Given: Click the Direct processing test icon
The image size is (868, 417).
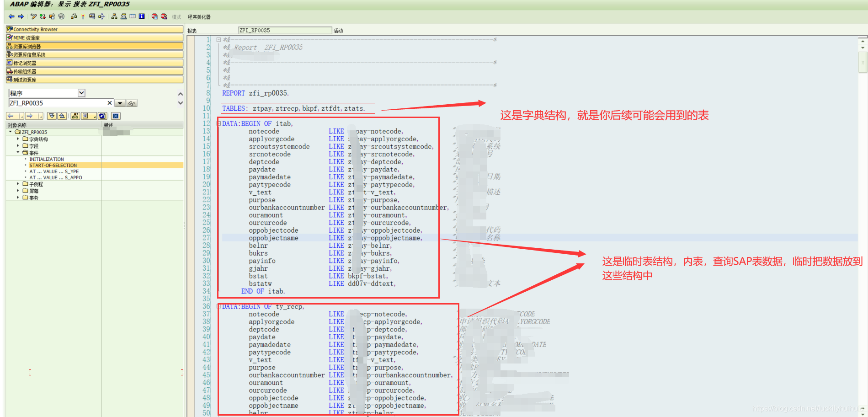Looking at the screenshot, I should [x=92, y=16].
